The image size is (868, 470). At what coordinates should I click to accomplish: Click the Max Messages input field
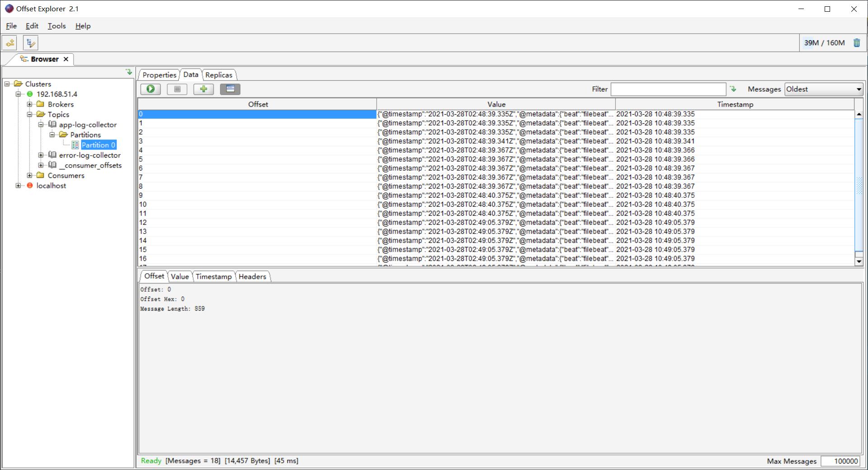pos(840,461)
